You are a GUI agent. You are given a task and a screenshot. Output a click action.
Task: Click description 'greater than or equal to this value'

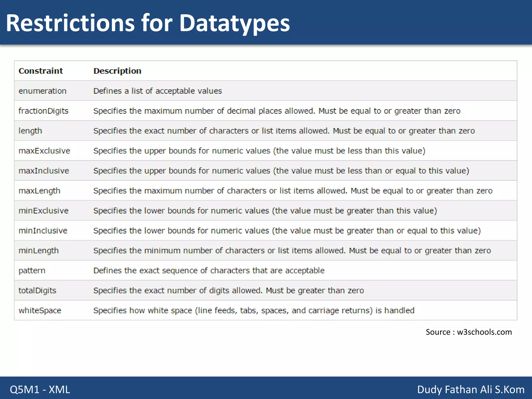coord(287,231)
